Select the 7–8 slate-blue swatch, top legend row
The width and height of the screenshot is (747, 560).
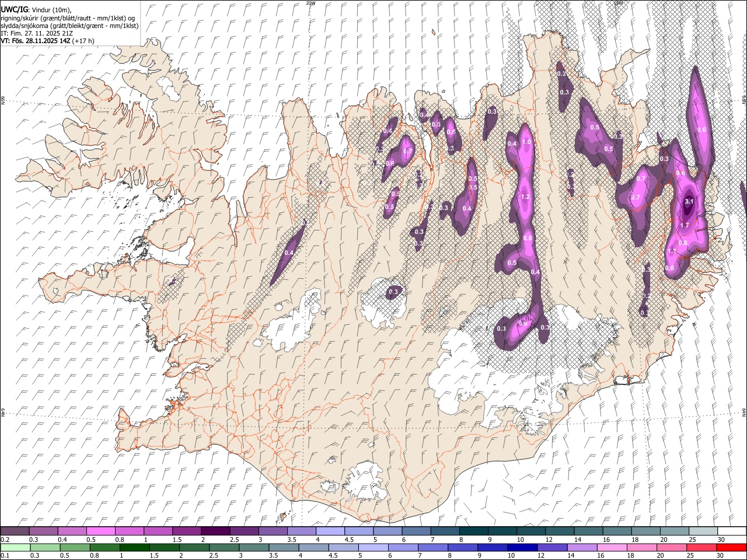(445, 531)
